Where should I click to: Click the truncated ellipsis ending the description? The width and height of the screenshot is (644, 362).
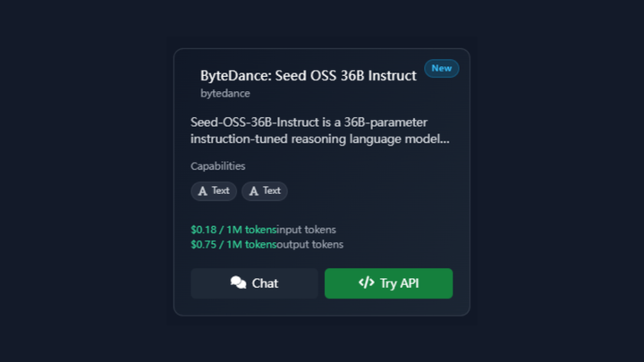445,139
